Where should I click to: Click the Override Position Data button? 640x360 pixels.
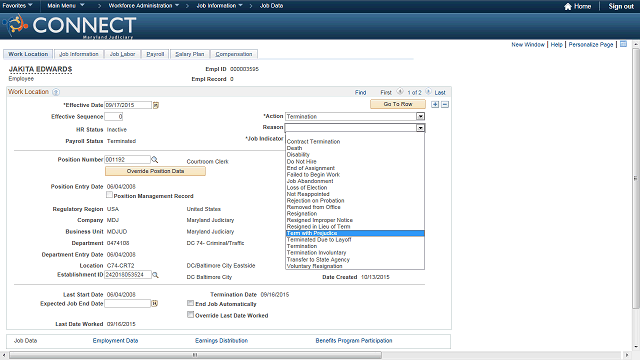[156, 171]
